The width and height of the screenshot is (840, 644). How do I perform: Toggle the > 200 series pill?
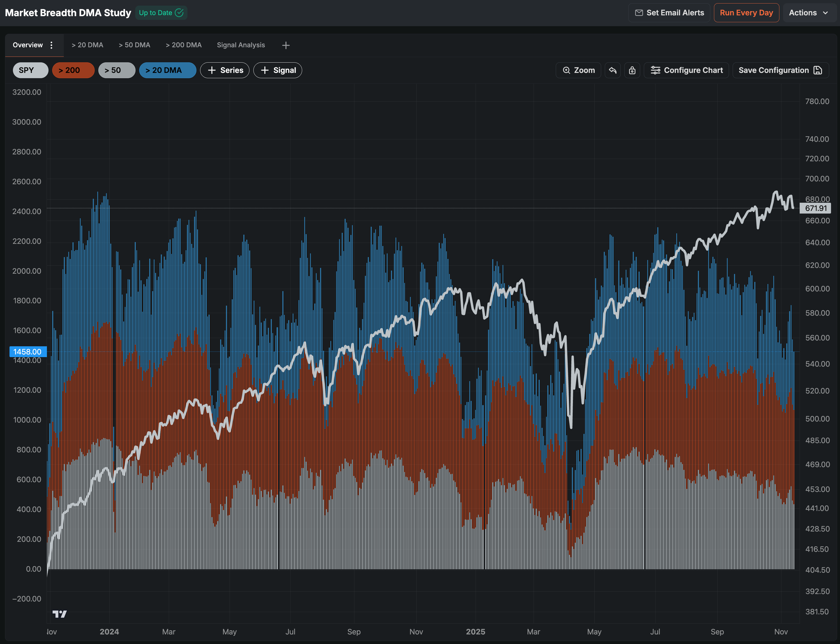[x=73, y=70]
